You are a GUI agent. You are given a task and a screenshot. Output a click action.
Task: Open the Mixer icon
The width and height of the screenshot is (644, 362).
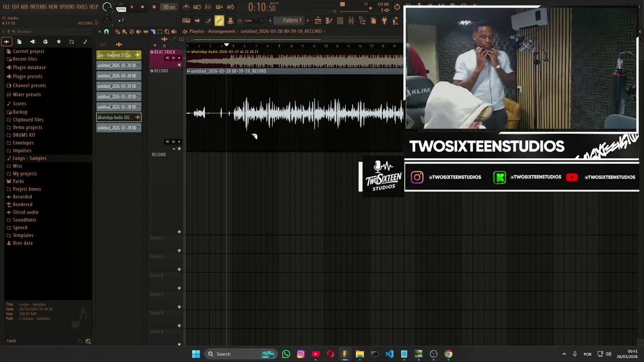(351, 21)
